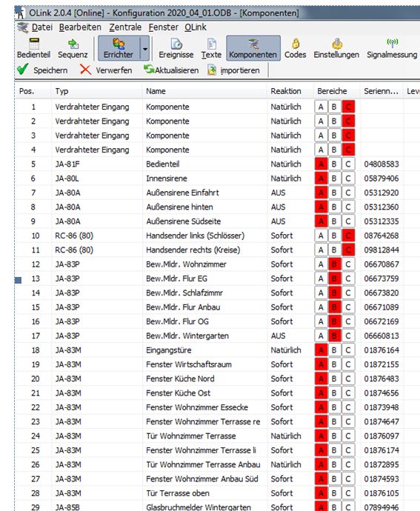
Task: Open the Sequenz toolbar icon
Action: (73, 48)
